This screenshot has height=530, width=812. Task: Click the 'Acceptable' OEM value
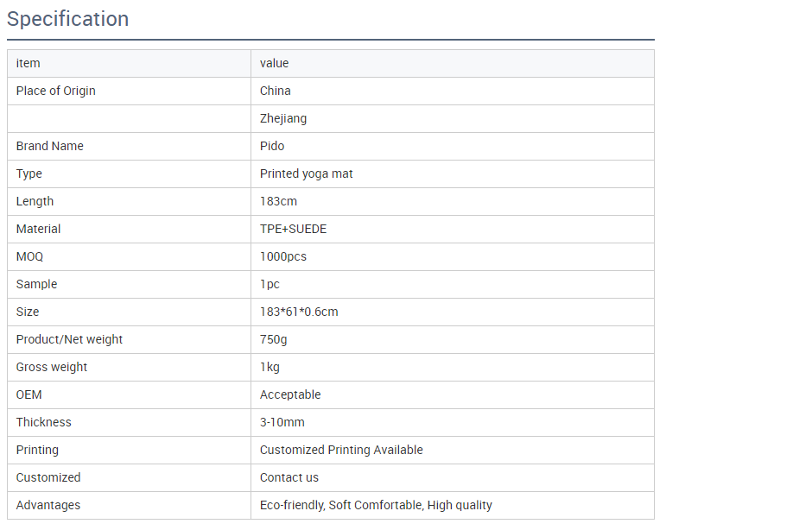click(x=290, y=394)
